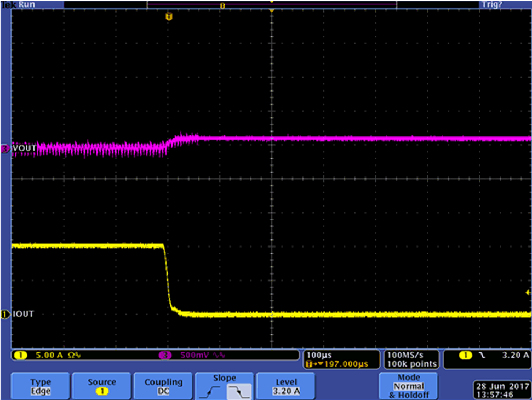
Task: Select the rising edge slope option
Action: click(212, 390)
